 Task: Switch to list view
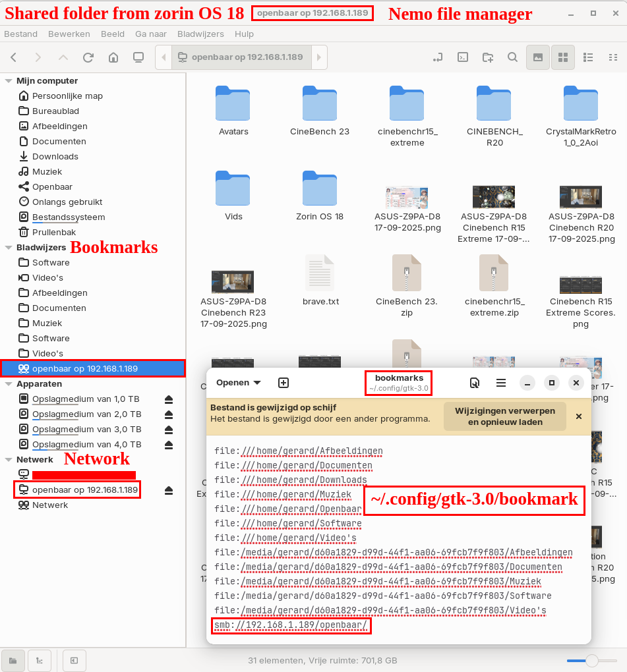pos(588,57)
